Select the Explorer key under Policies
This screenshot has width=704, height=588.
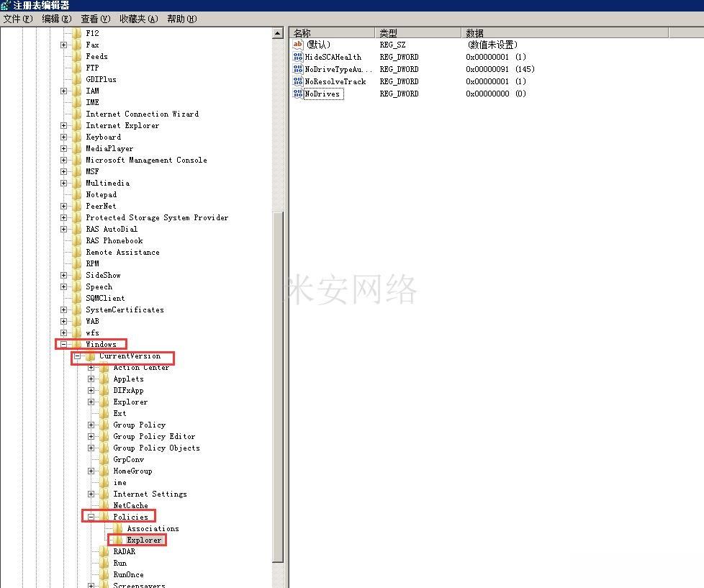pos(144,540)
